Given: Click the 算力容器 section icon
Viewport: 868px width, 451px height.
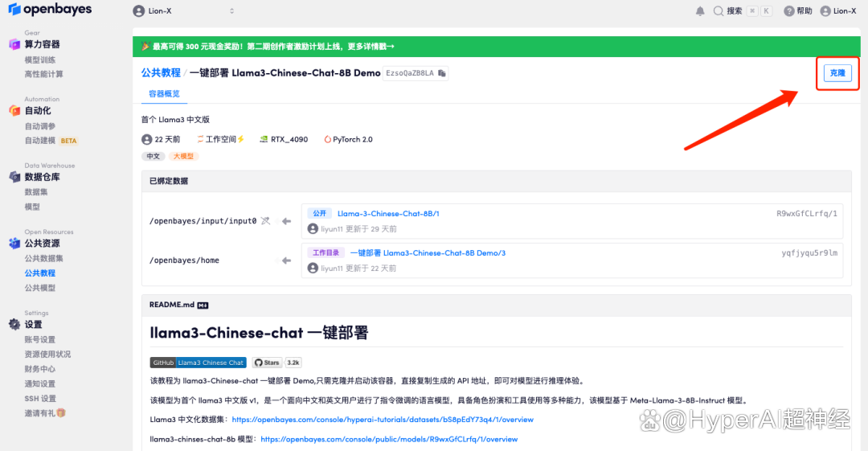Looking at the screenshot, I should coord(14,44).
